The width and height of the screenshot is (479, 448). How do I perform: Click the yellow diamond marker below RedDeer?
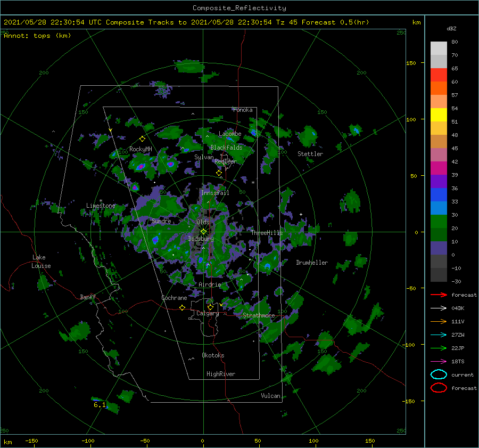pos(219,173)
